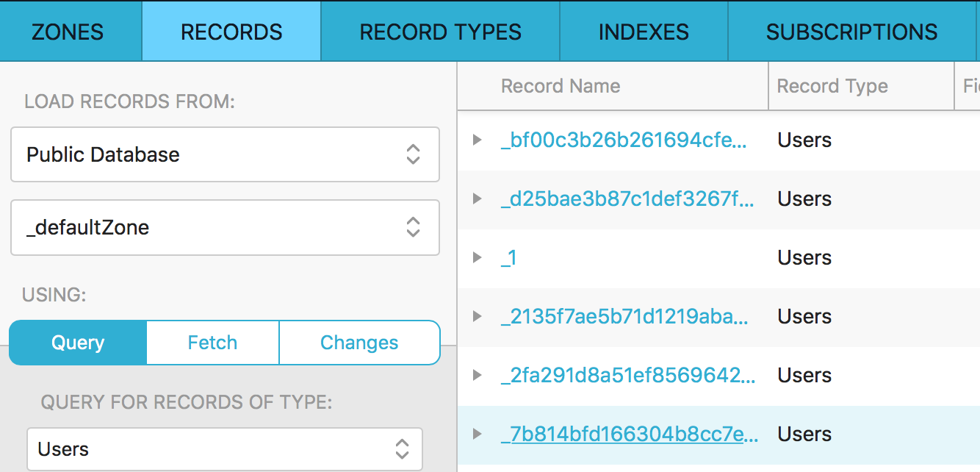The image size is (980, 472).
Task: Expand the _2fa291d8a51ef8569642 record row
Action: coord(478,375)
